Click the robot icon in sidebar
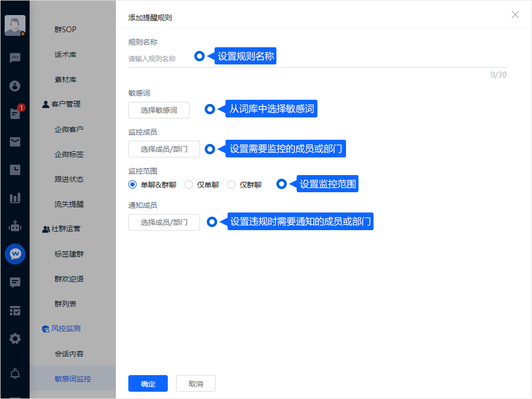532x399 pixels. pyautogui.click(x=15, y=226)
